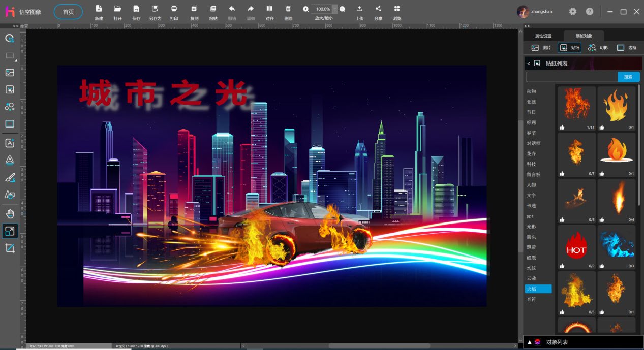
Task: Toggle thumbs-up on the blue flame sticker
Action: (x=602, y=266)
